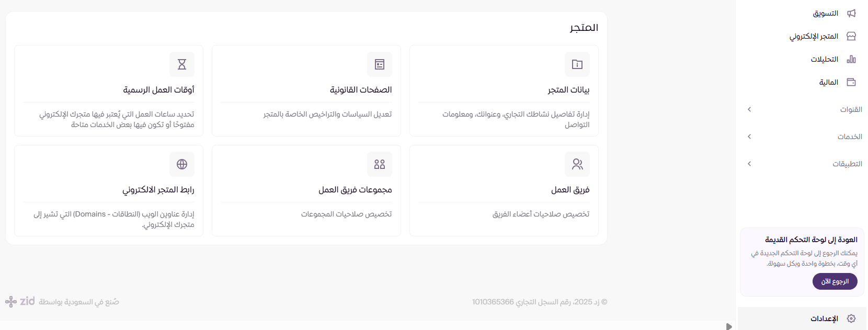Viewport: 868px width, 330px height.
Task: Click the legal pages document icon
Action: pos(380,64)
